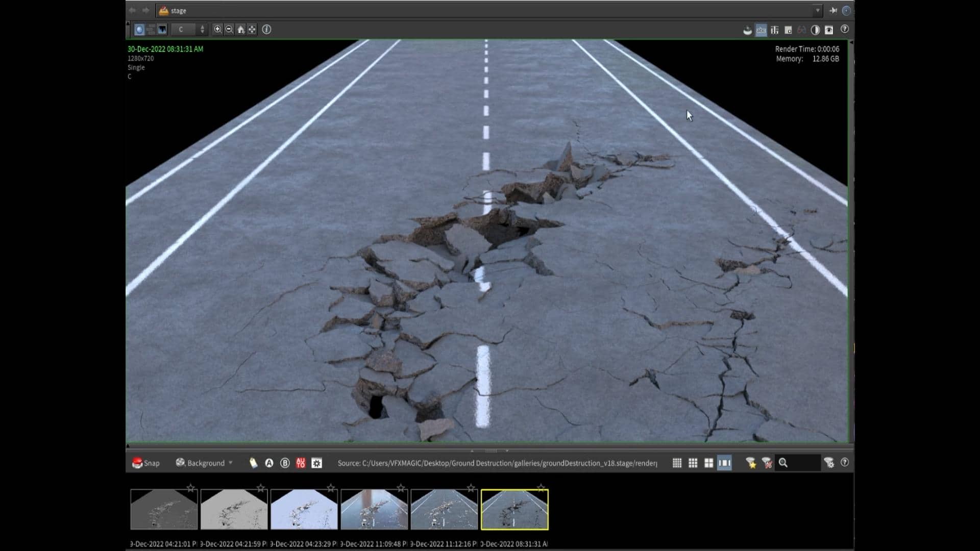Expand the stage path dropdown arrow
Viewport: 980px width, 551px height.
pyautogui.click(x=817, y=10)
